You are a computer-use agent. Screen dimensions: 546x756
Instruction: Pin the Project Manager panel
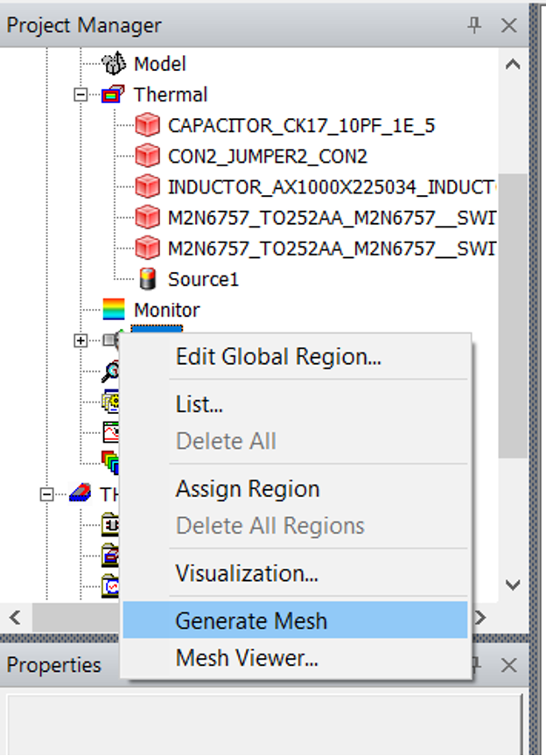coord(474,25)
